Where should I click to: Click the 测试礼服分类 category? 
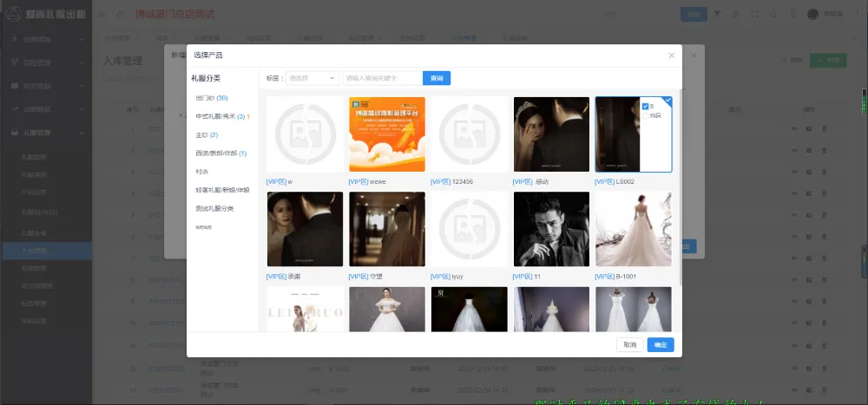pos(214,208)
